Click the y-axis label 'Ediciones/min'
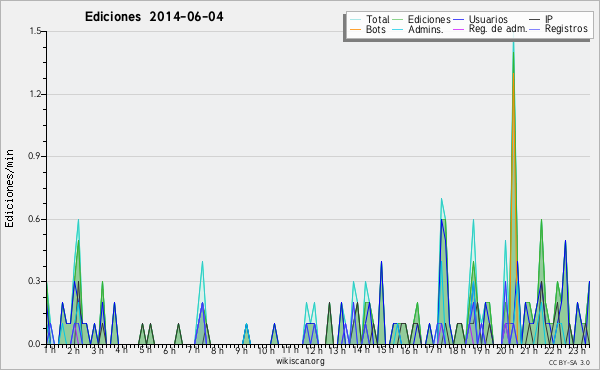 pyautogui.click(x=9, y=188)
